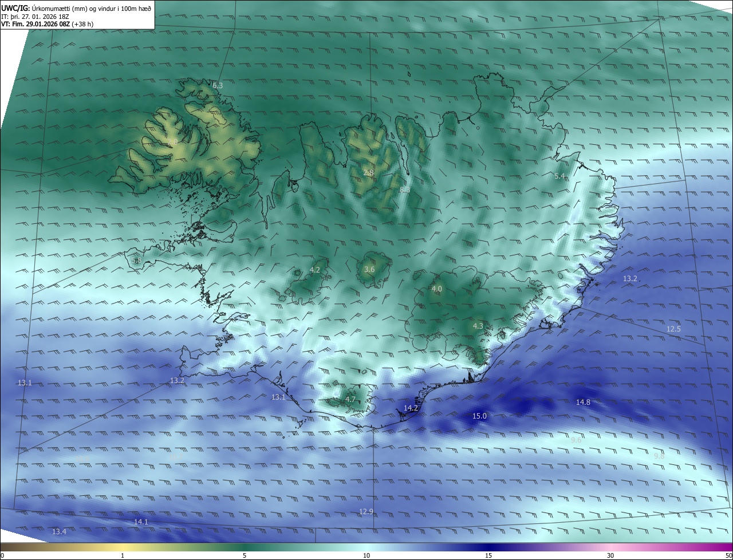
Task: Click the 14.1 value label on the map
Action: pyautogui.click(x=141, y=522)
